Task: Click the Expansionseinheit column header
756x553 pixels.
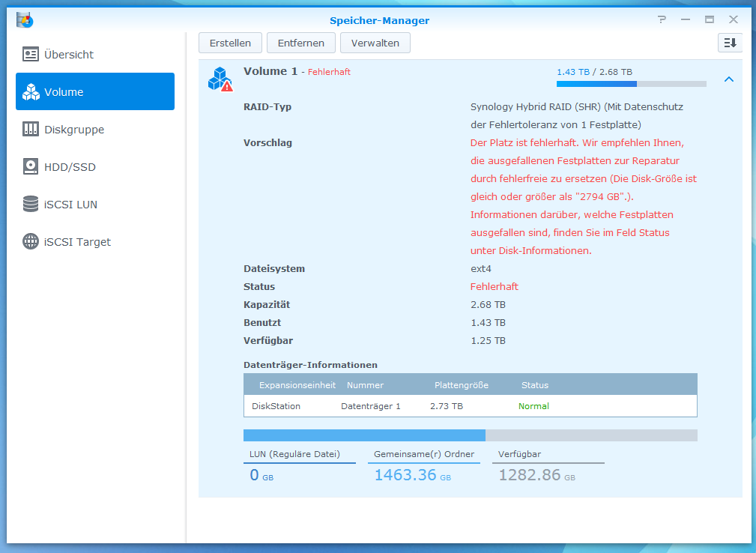Action: [x=297, y=385]
